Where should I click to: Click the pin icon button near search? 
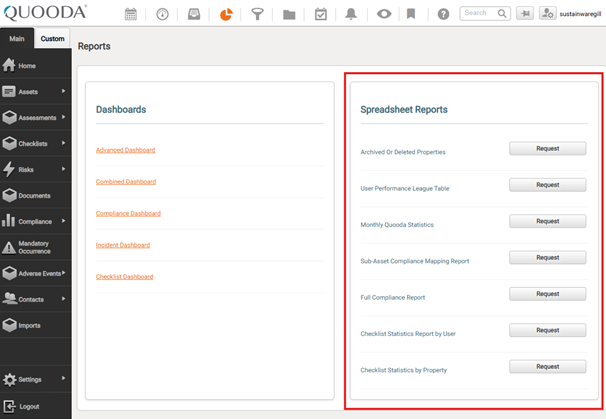pos(525,13)
